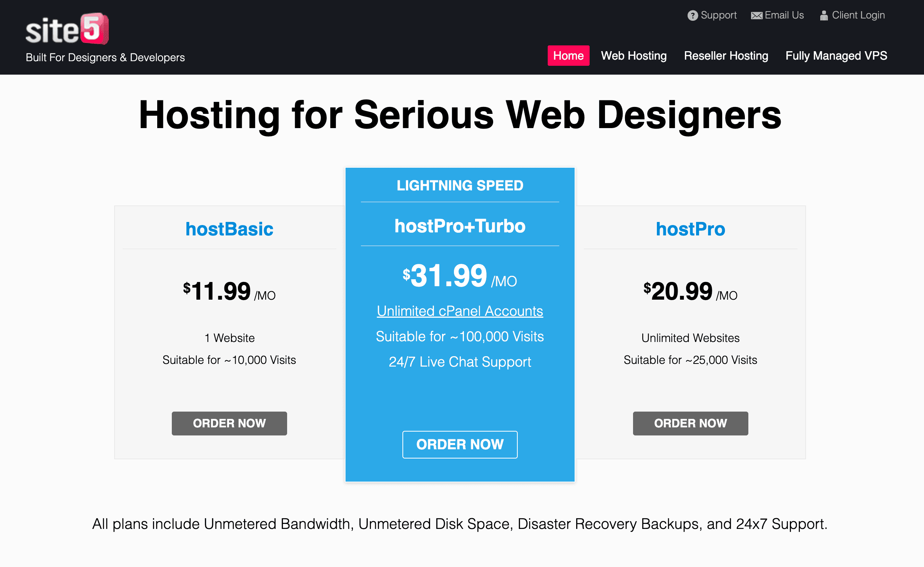The image size is (924, 567).
Task: Click the Email Us envelope icon
Action: pos(756,15)
